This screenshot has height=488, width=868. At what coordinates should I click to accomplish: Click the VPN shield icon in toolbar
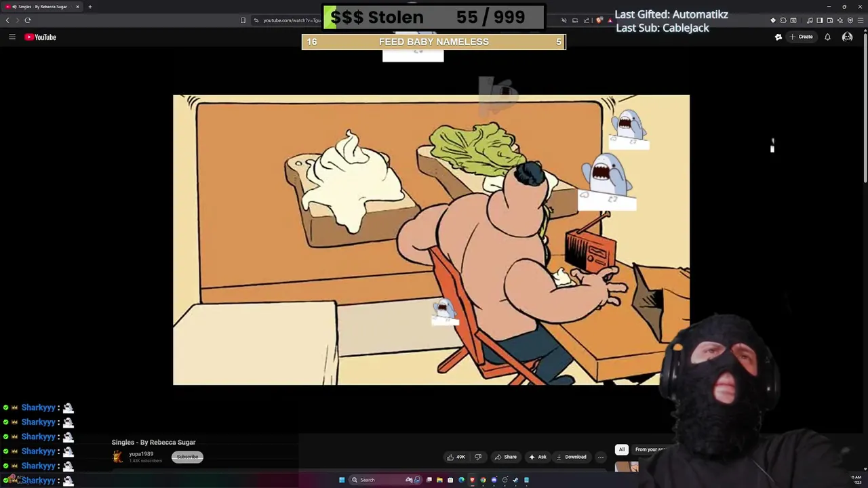pyautogui.click(x=850, y=20)
